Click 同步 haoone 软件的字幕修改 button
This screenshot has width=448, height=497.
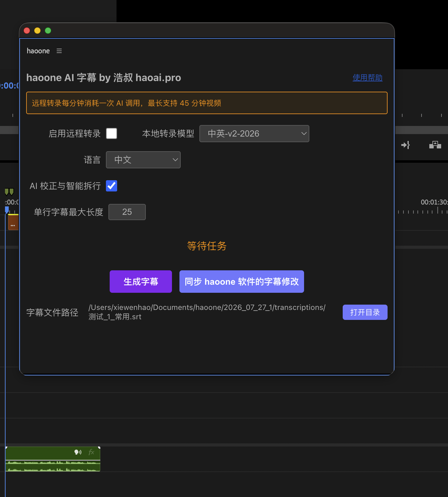(242, 282)
